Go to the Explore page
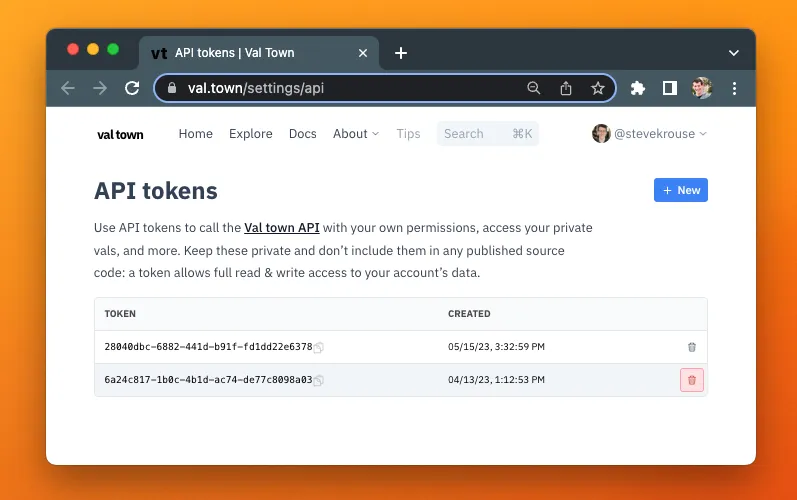This screenshot has width=797, height=500. pos(250,134)
